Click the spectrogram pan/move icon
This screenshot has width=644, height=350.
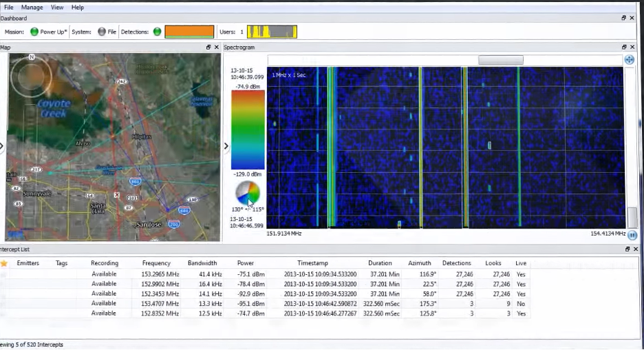[x=629, y=60]
